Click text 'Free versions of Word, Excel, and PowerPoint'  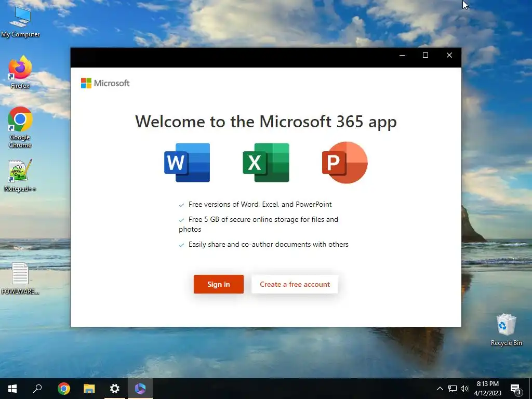pos(260,204)
